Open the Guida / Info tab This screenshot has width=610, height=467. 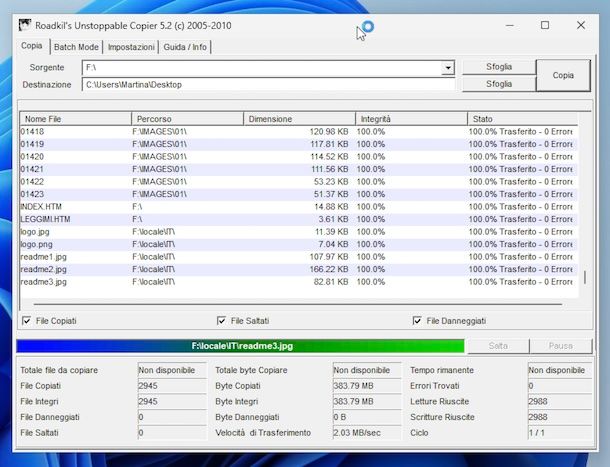pyautogui.click(x=185, y=47)
